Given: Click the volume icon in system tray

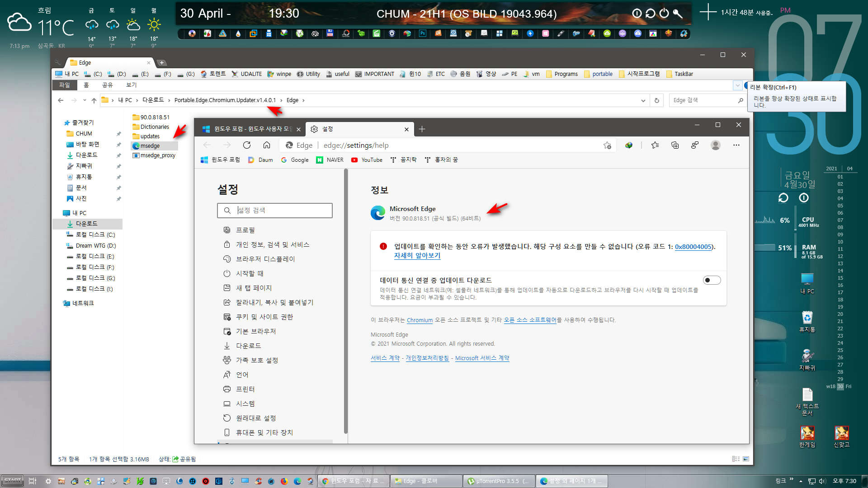Looking at the screenshot, I should pyautogui.click(x=822, y=481).
